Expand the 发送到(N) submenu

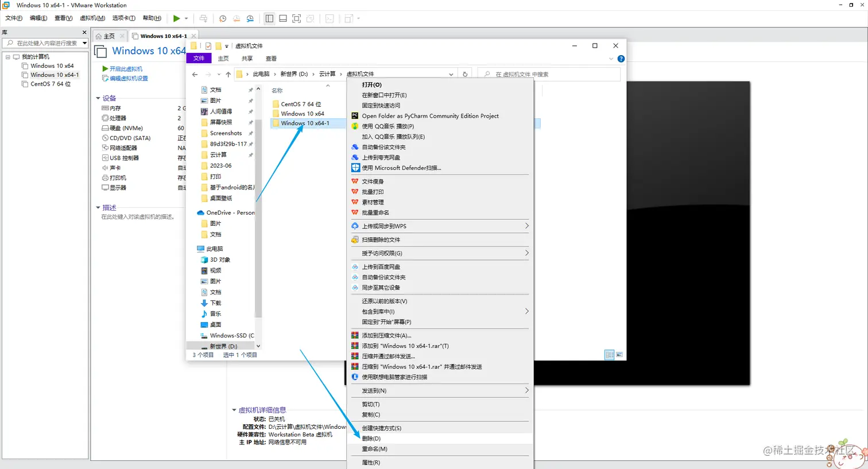pyautogui.click(x=440, y=391)
